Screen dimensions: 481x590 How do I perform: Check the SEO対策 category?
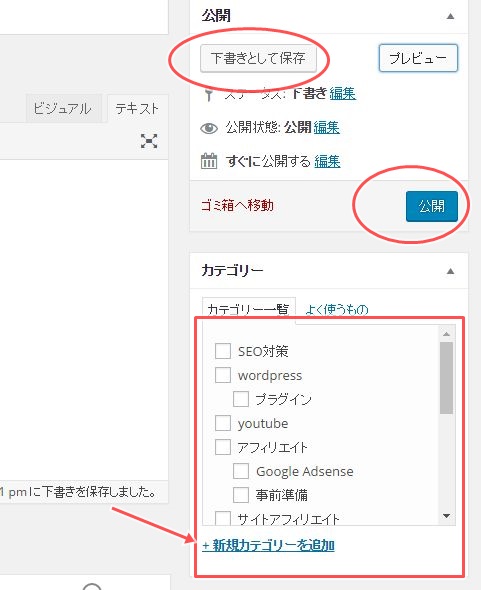(223, 351)
